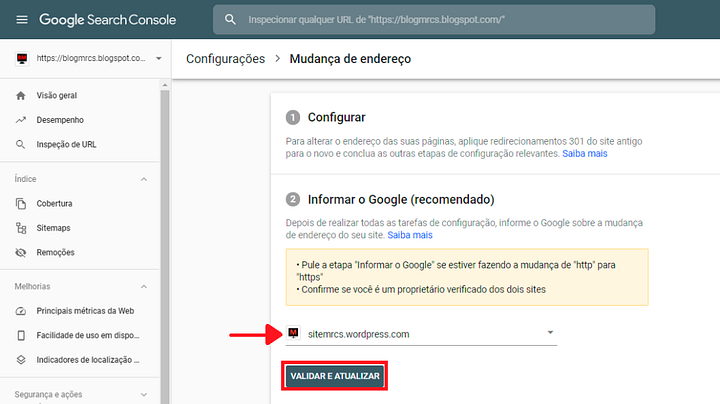Click the Visão geral home icon

pyautogui.click(x=21, y=95)
